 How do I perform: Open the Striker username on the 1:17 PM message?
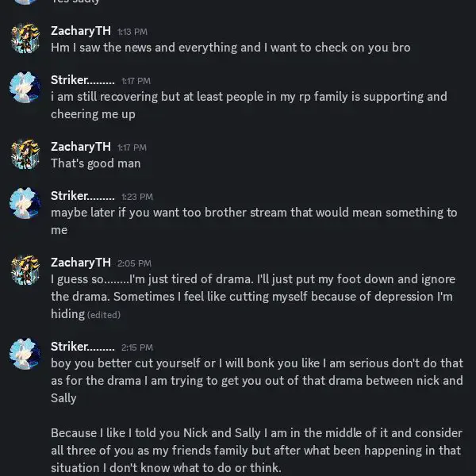pos(83,80)
